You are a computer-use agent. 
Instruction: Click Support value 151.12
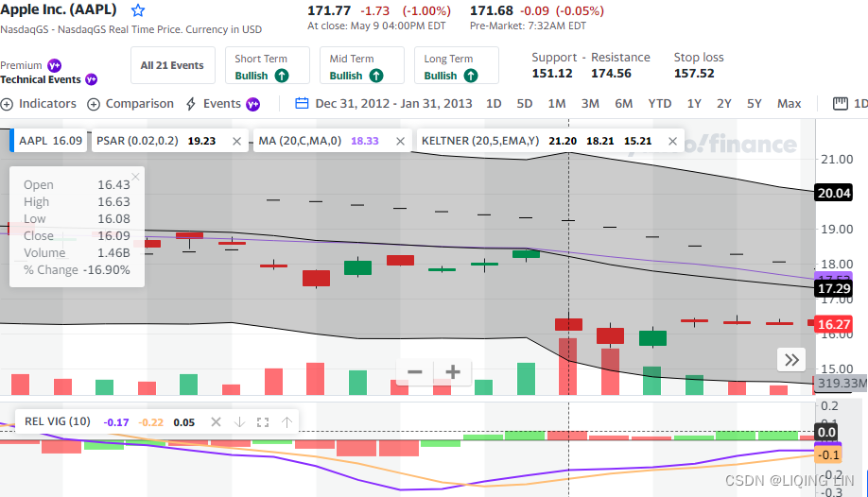pyautogui.click(x=552, y=74)
